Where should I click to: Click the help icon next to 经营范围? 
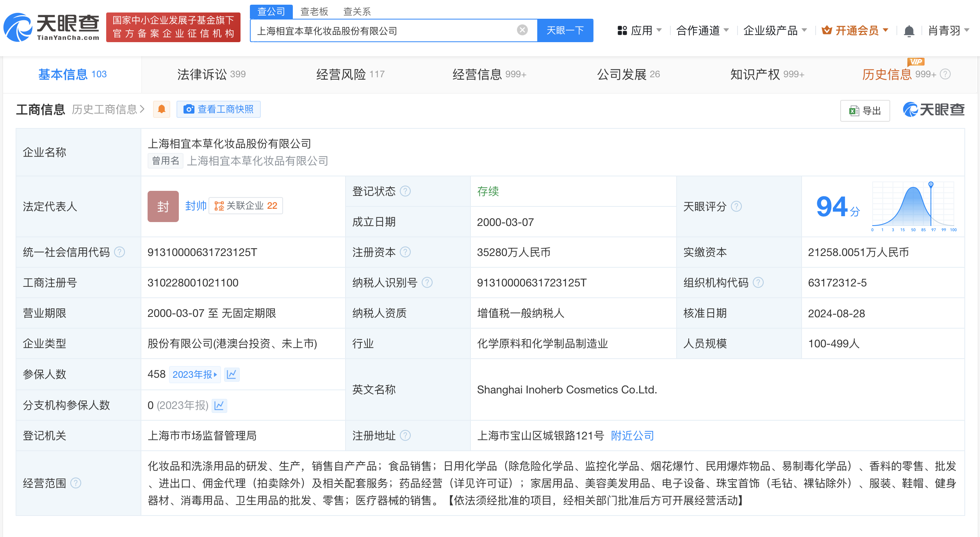pos(76,483)
